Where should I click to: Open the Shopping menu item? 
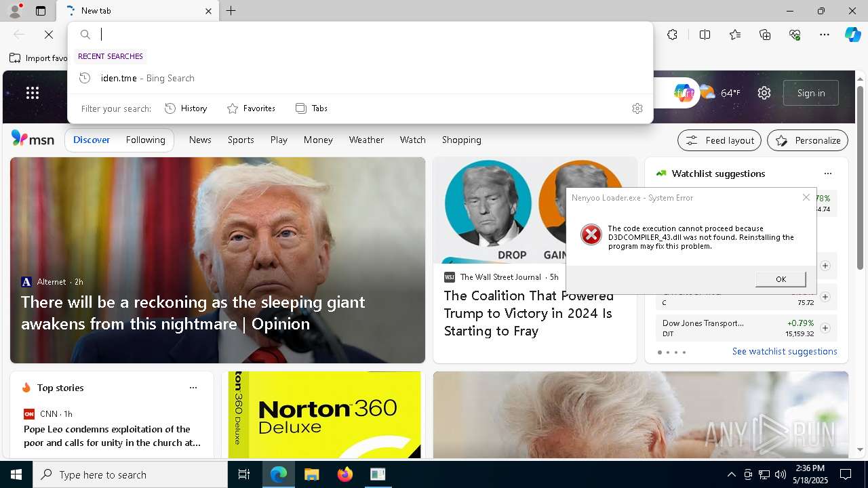pyautogui.click(x=461, y=140)
